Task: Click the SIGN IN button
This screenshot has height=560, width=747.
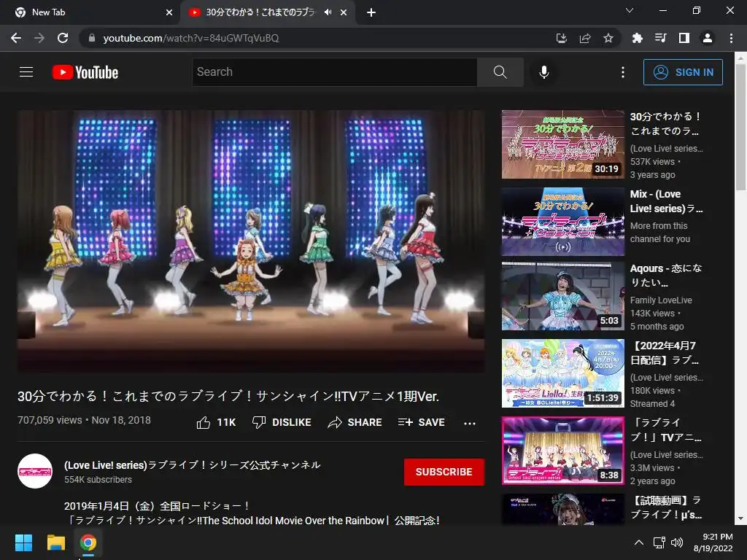Action: point(683,72)
